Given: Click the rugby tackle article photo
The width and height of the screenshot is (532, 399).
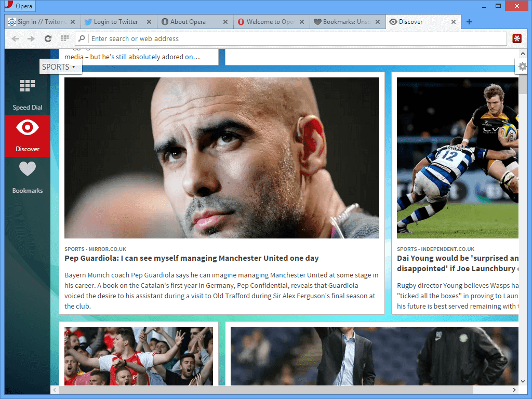Looking at the screenshot, I should (458, 158).
